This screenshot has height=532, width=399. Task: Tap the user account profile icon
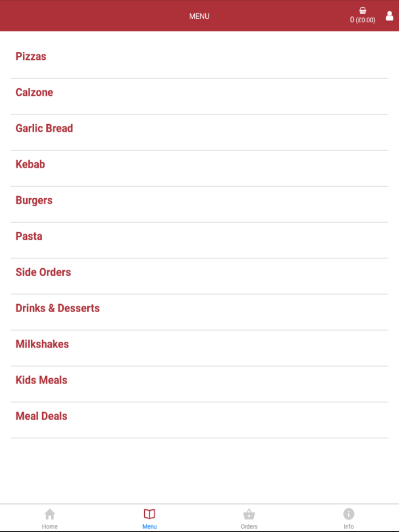click(x=390, y=16)
